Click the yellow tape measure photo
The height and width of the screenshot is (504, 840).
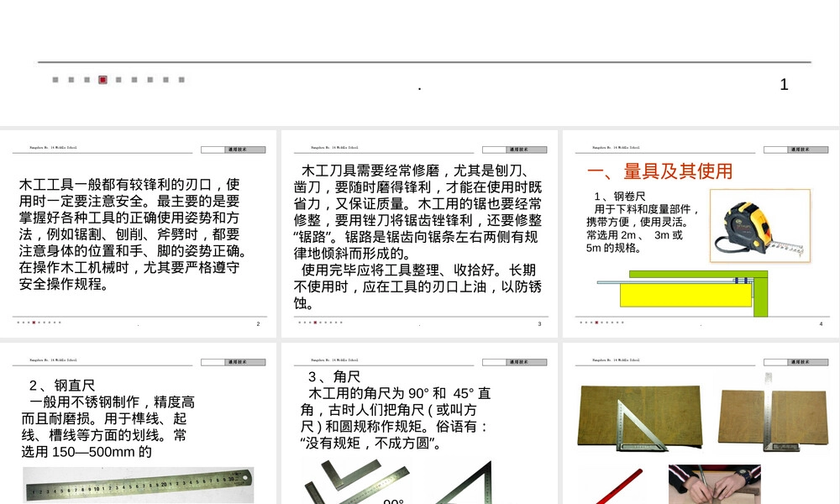click(x=760, y=225)
